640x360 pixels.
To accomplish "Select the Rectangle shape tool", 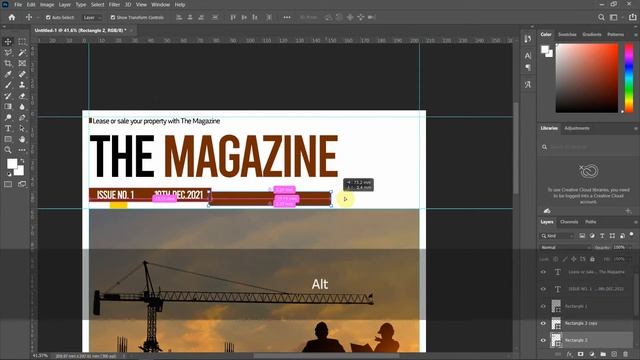I will click(8, 139).
